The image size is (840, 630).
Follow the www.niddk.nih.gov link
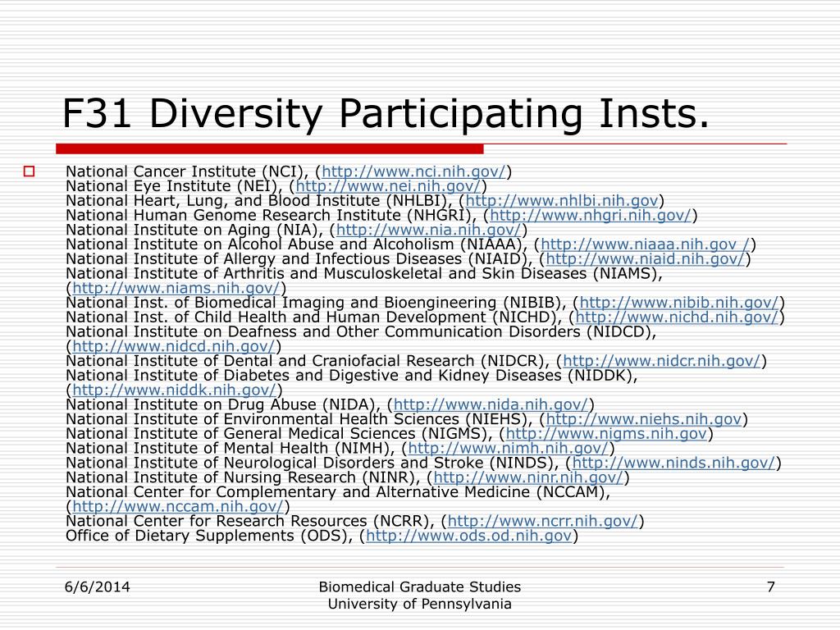pos(174,390)
